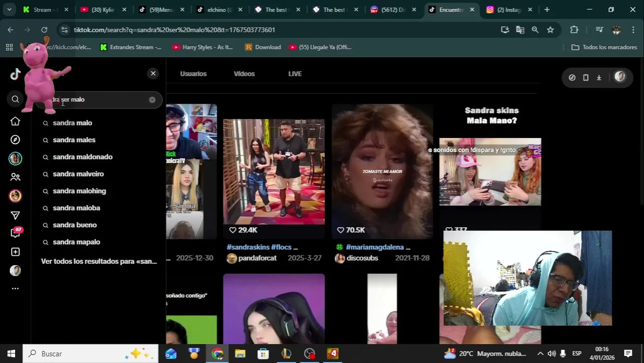Open the notification center icon
The width and height of the screenshot is (644, 363).
pyautogui.click(x=628, y=353)
